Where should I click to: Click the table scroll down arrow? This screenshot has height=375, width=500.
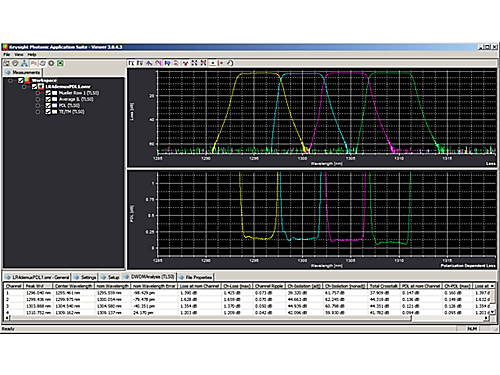pyautogui.click(x=492, y=312)
